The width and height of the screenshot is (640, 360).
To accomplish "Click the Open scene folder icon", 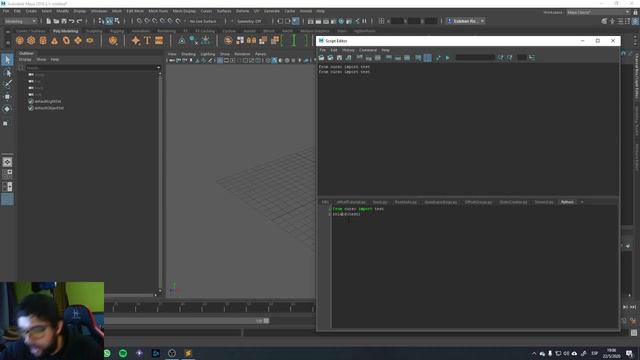I will pos(56,21).
